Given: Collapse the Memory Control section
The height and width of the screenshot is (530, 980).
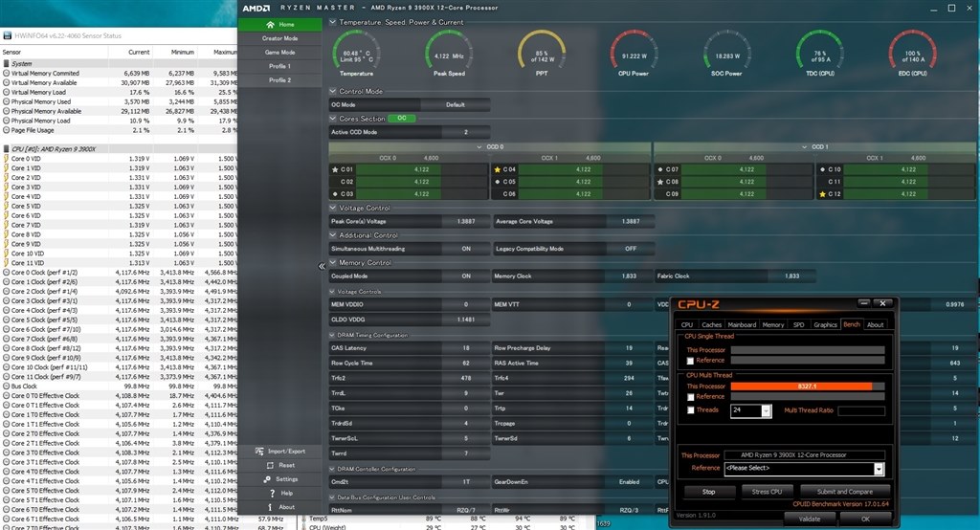Looking at the screenshot, I should 332,263.
